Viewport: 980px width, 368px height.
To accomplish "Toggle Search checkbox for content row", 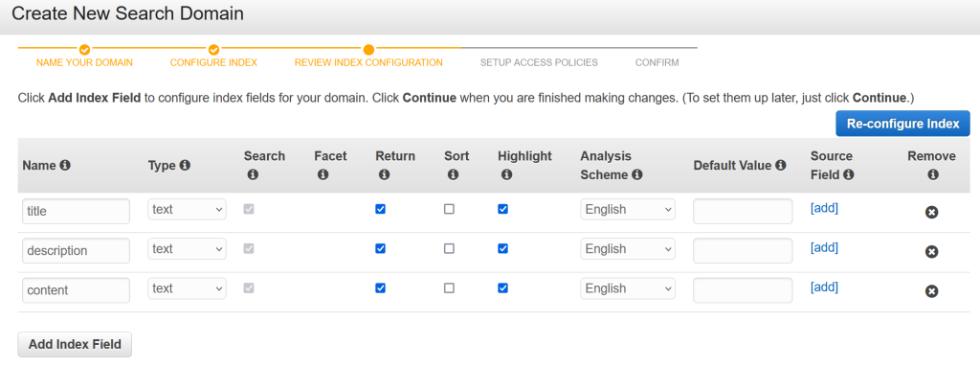I will (x=249, y=287).
